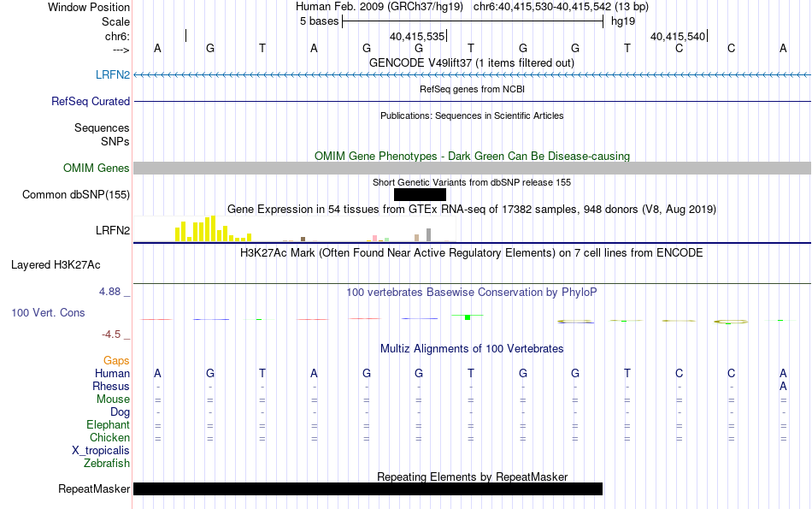Screen dimensions: 812x509
Task: Open the GTEx LRFN2 expression bar chart
Action: click(294, 229)
